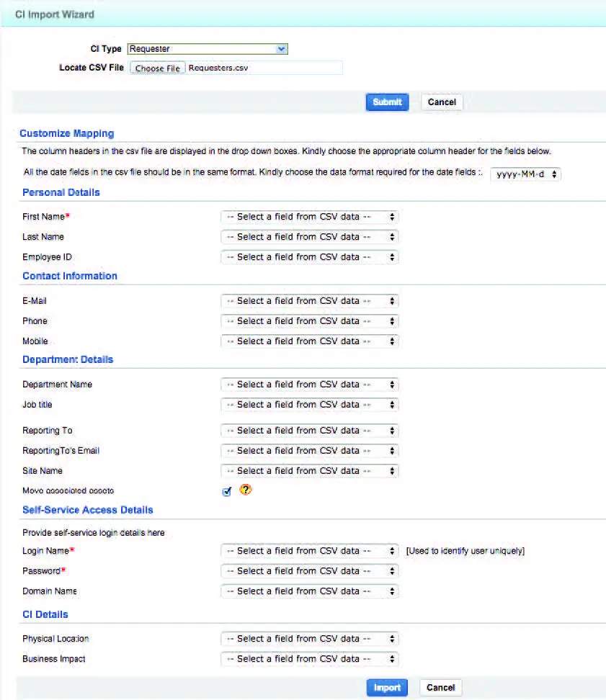Screen dimensions: 606x700
Task: Open the Department Name mapping dropdown
Action: pos(309,384)
